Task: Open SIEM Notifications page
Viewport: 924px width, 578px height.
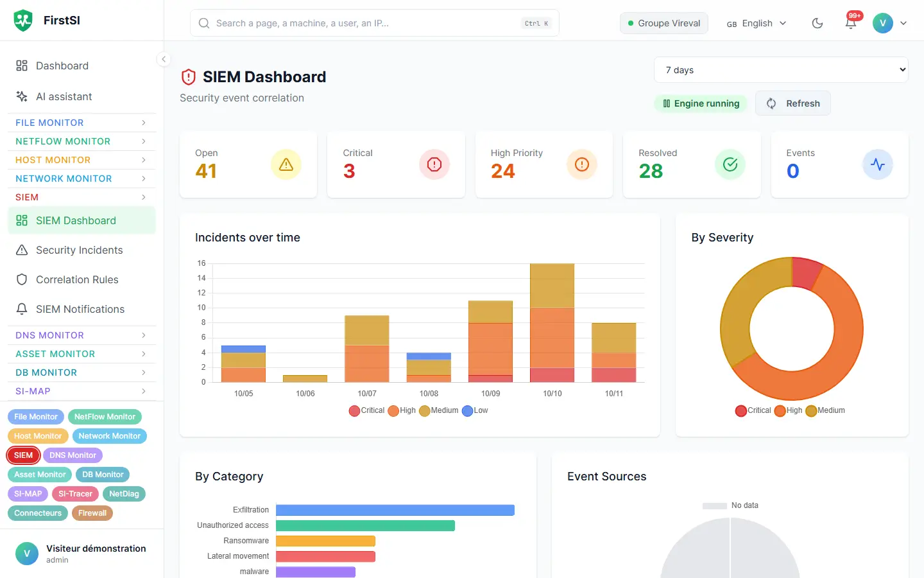Action: pos(81,309)
